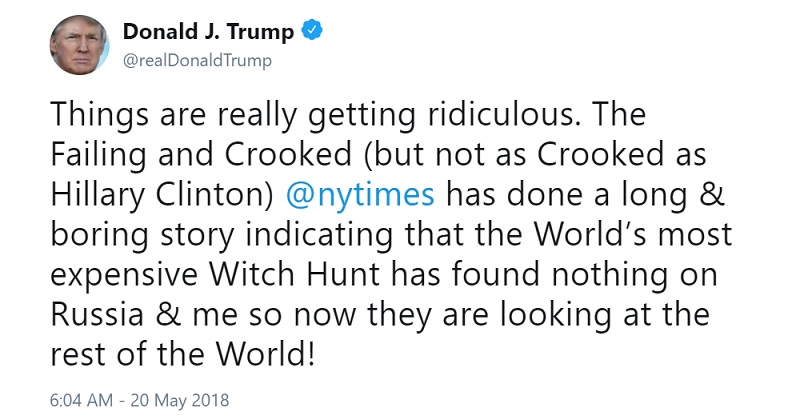Open the 6:04 AM timestamp
Viewport: 800px width, 419px height.
pos(81,400)
